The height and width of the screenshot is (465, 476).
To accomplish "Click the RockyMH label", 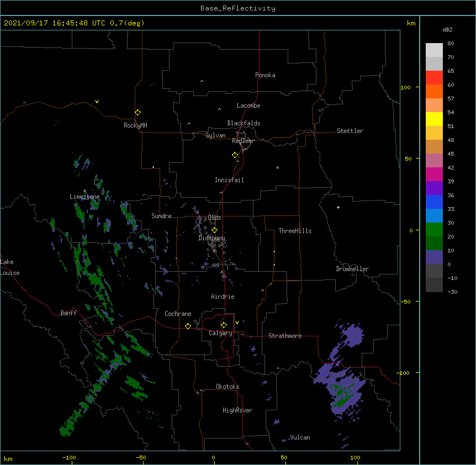I will (x=135, y=125).
